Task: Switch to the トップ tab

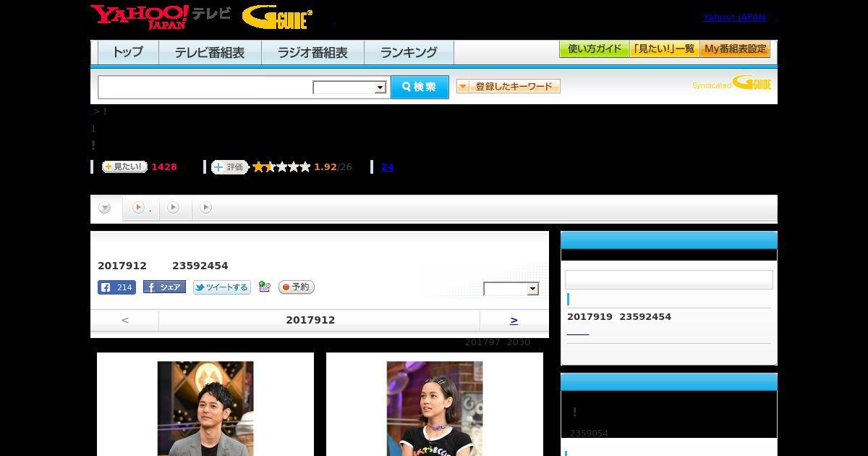Action: point(128,52)
